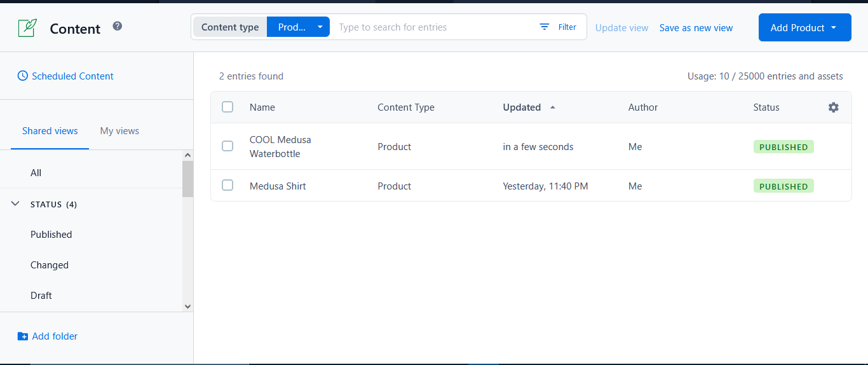Focus the search for entries field
The image size is (868, 365).
click(x=434, y=27)
